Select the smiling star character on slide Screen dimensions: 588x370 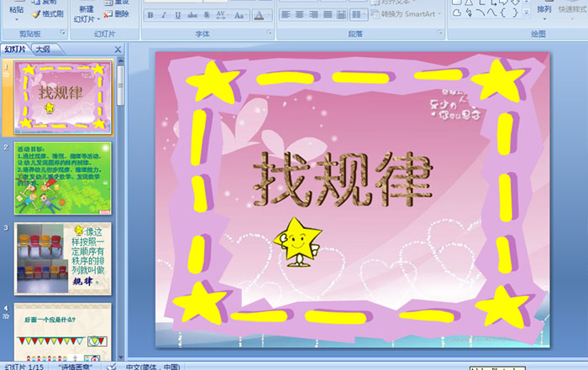(297, 242)
